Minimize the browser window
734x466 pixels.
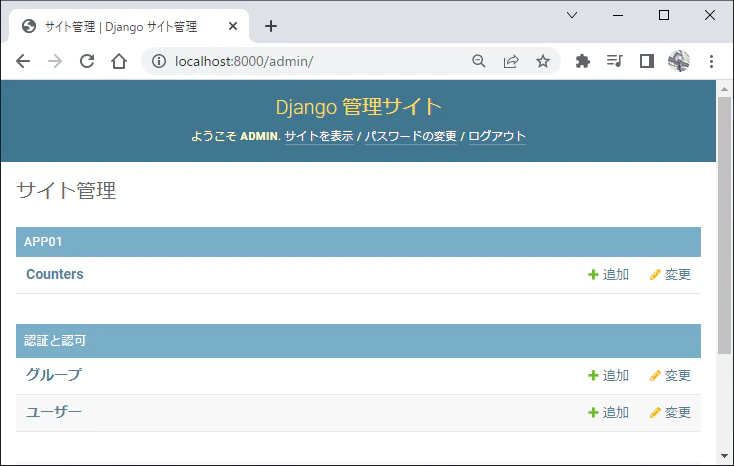[618, 15]
